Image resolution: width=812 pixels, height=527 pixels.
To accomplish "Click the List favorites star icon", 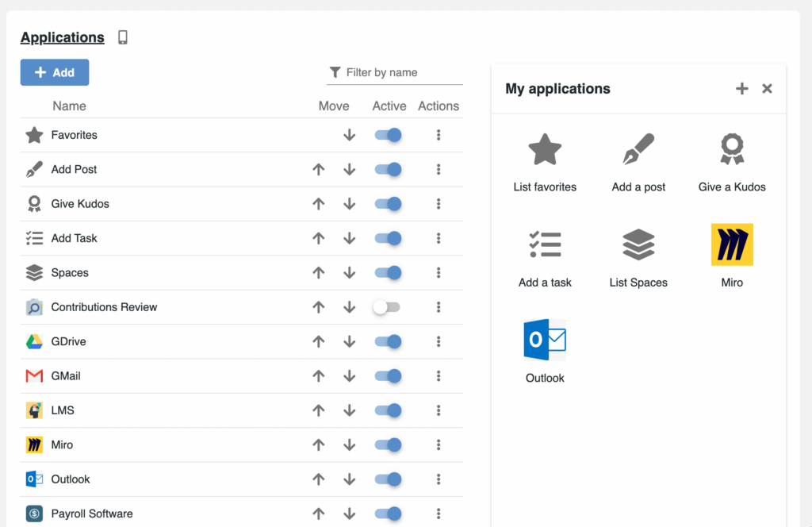I will (x=545, y=150).
